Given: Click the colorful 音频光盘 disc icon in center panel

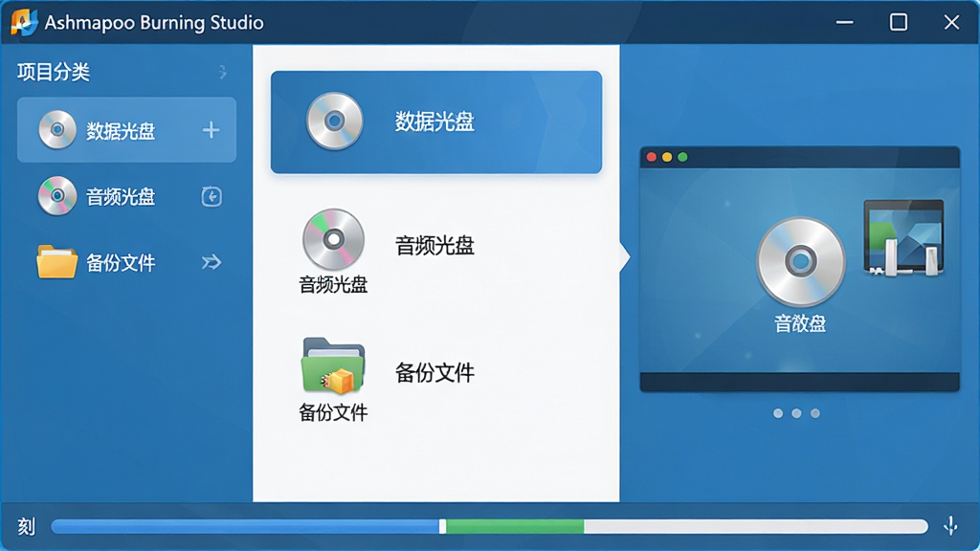Looking at the screenshot, I should (333, 239).
